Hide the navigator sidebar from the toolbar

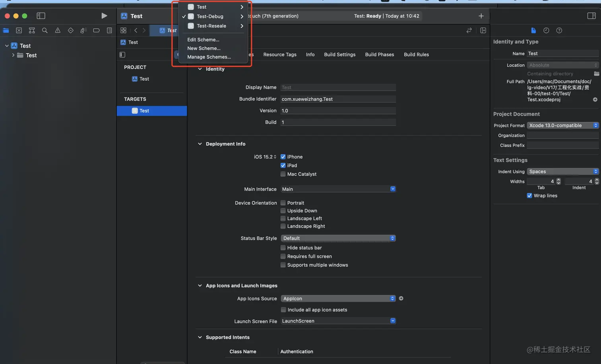coord(41,16)
